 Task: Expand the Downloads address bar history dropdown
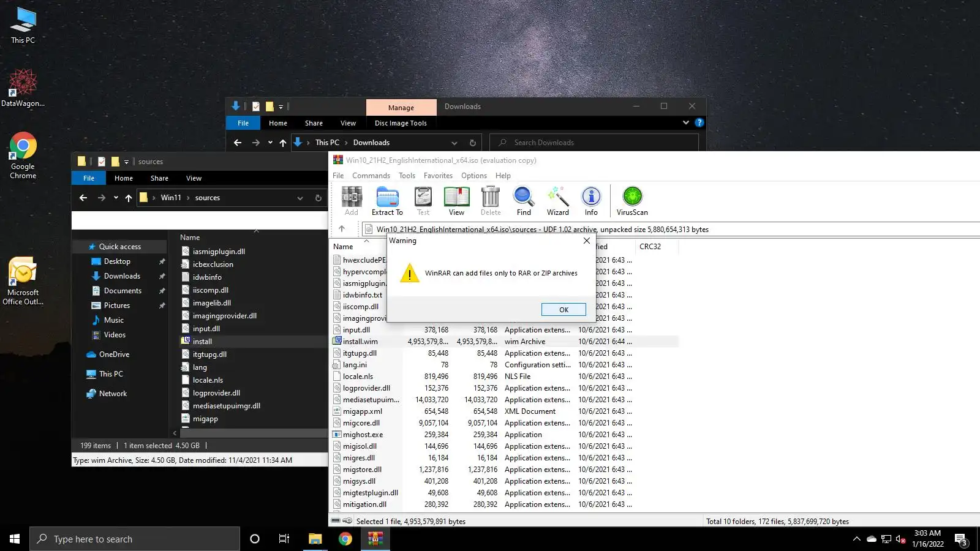pyautogui.click(x=454, y=143)
